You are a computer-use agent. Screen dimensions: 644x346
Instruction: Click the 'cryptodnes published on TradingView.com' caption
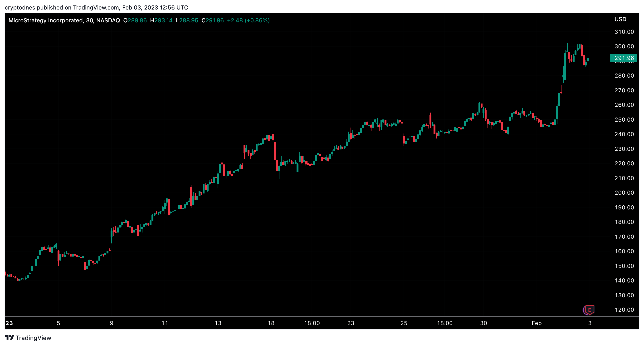pos(62,8)
